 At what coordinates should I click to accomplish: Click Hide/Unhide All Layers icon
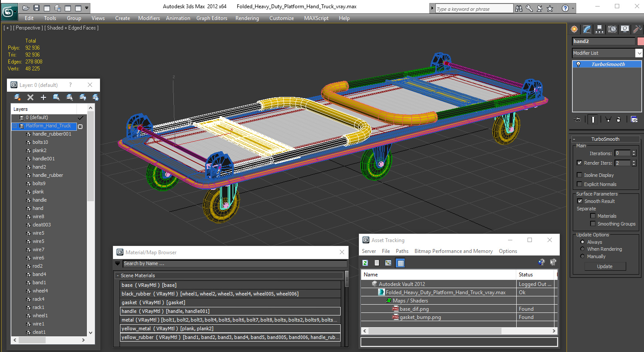coord(83,97)
